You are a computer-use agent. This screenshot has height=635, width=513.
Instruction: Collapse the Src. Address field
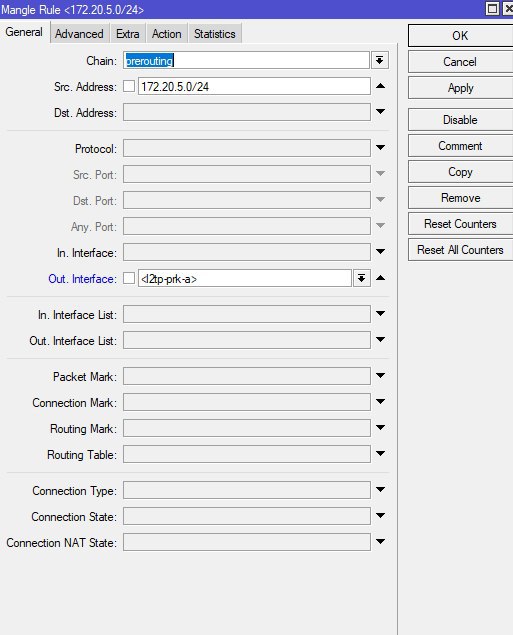coord(380,86)
